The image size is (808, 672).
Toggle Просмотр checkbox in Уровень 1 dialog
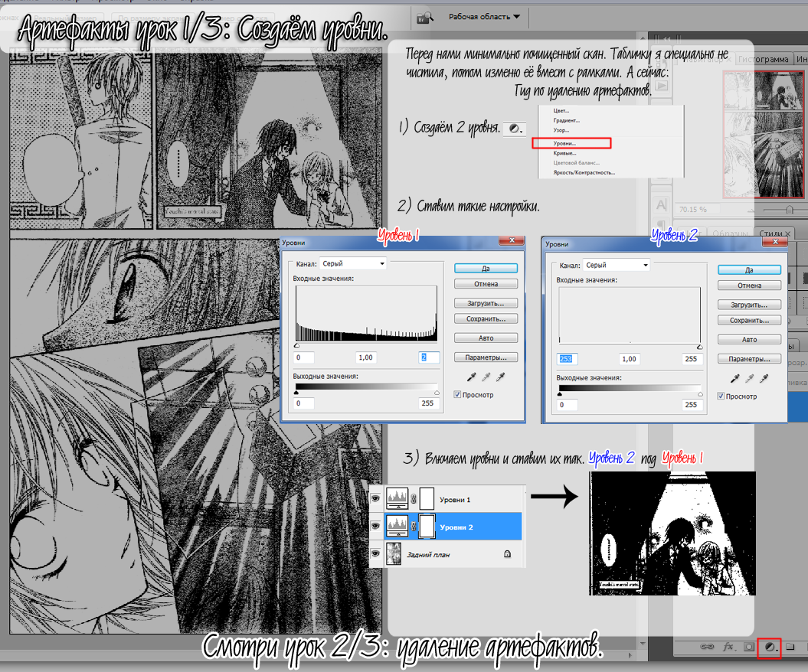(457, 395)
